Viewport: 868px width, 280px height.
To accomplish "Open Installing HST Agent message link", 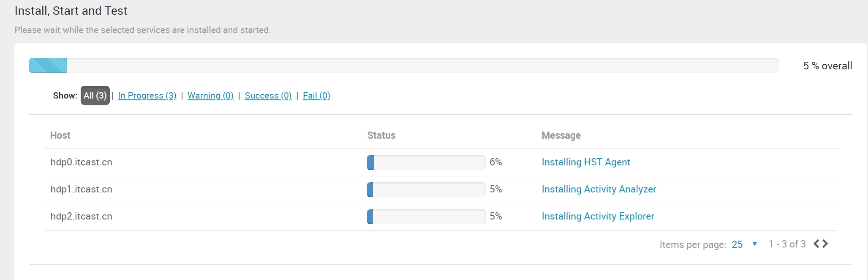I will (x=586, y=162).
